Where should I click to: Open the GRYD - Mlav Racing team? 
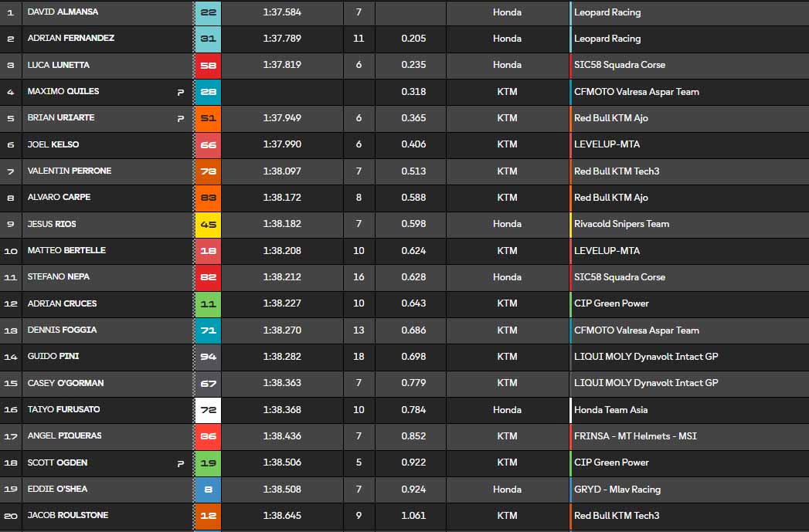coord(617,490)
